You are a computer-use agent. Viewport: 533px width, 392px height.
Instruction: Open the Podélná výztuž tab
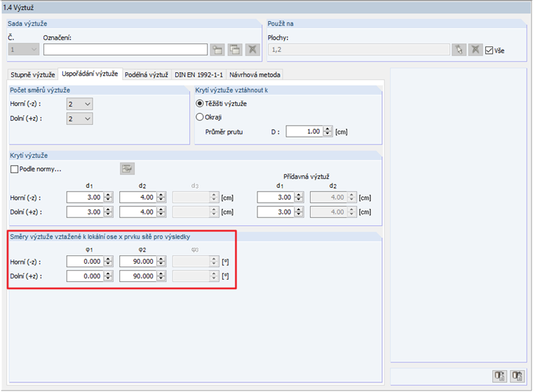coord(147,74)
